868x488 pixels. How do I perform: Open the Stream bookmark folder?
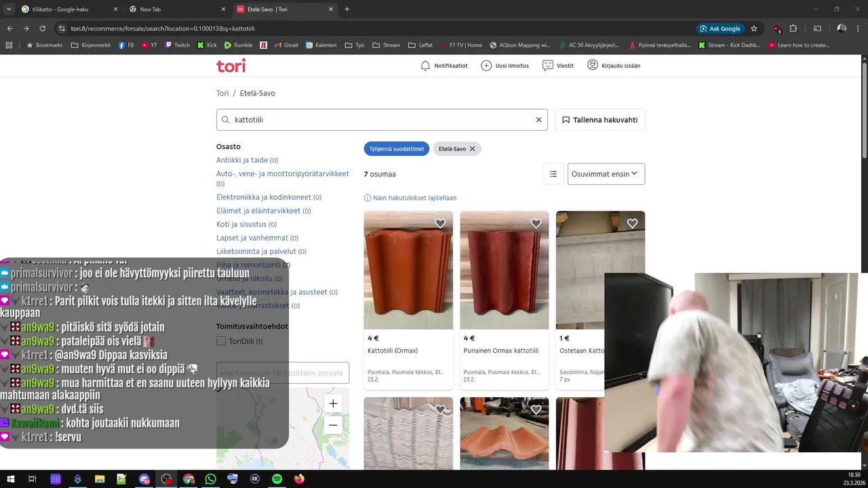click(x=386, y=45)
